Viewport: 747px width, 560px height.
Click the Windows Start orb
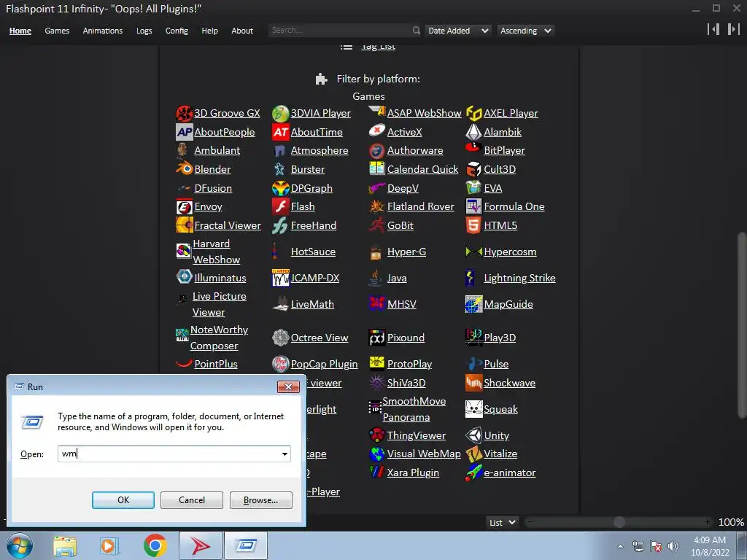pyautogui.click(x=20, y=545)
